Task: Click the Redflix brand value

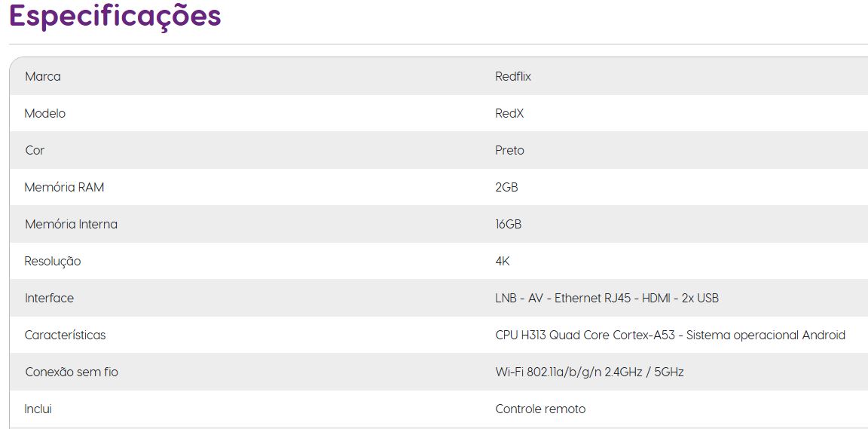Action: [x=513, y=76]
